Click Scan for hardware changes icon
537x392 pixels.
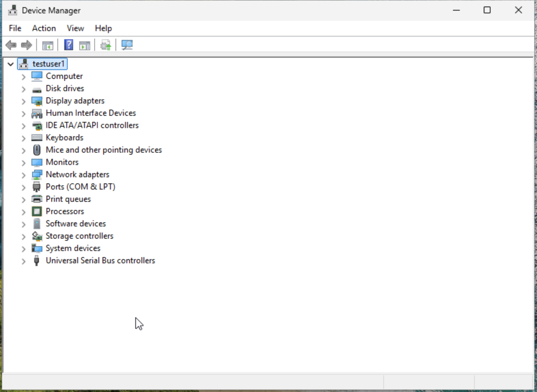coord(127,45)
